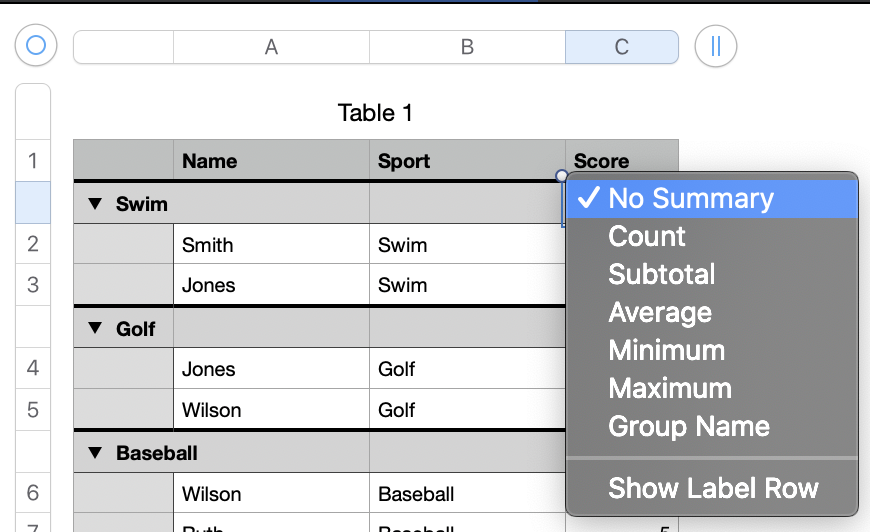Choose Maximum from summary menu

pyautogui.click(x=669, y=388)
